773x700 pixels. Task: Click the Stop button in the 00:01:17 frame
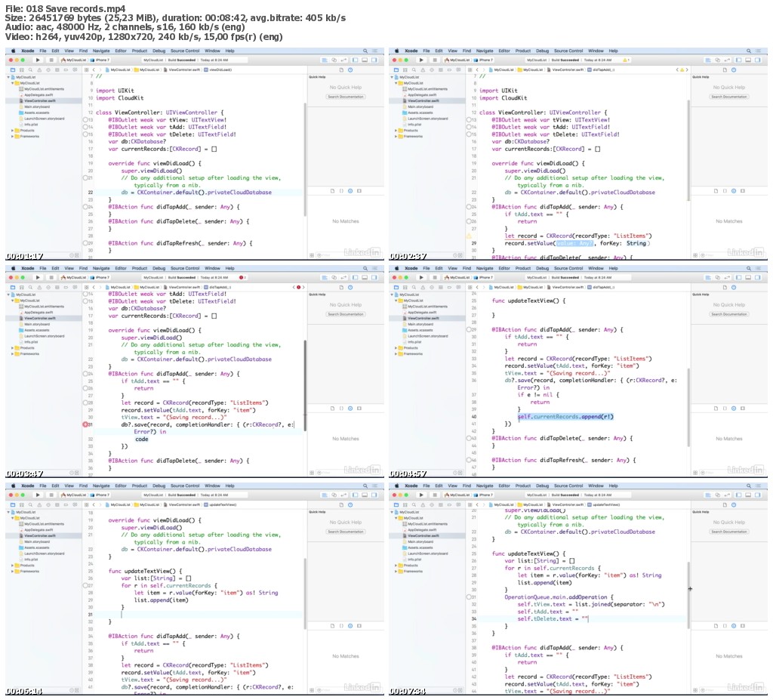coord(51,60)
